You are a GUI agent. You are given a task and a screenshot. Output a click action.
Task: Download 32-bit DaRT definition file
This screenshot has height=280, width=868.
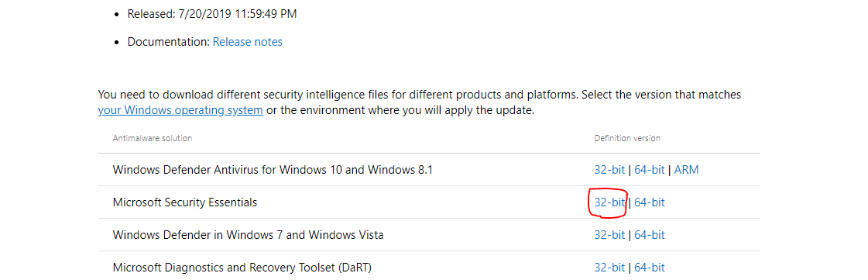(609, 268)
